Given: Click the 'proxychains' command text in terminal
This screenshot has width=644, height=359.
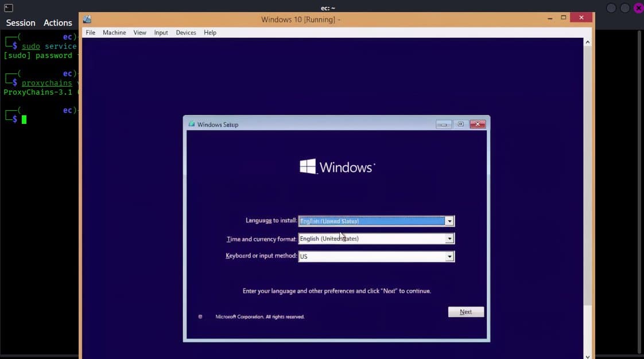Looking at the screenshot, I should (x=47, y=83).
